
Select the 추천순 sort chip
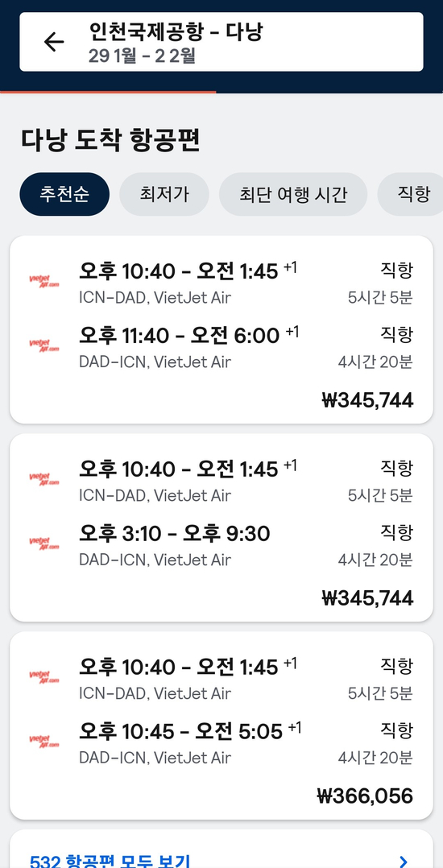[x=64, y=194]
